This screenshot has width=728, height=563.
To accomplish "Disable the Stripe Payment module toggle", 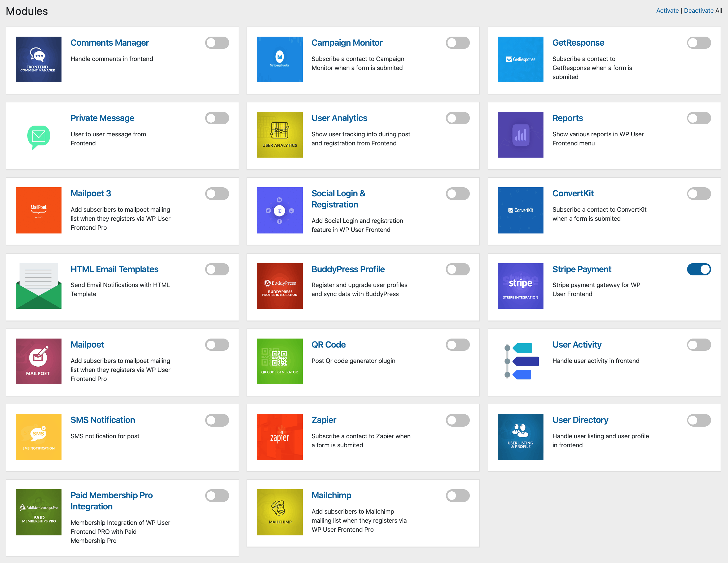I will (699, 270).
